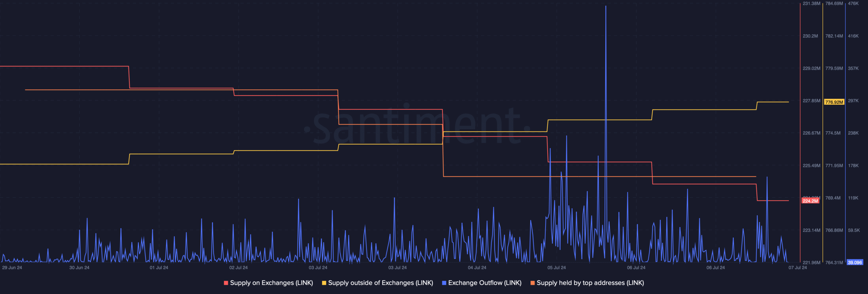This screenshot has height=294, width=868.
Task: Click the 225.49M axis value
Action: [x=811, y=165]
